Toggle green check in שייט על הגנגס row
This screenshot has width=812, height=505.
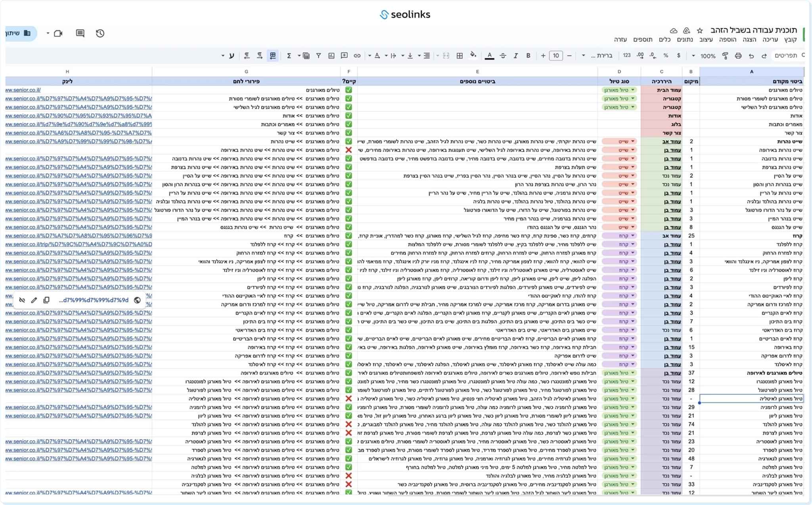pyautogui.click(x=349, y=227)
